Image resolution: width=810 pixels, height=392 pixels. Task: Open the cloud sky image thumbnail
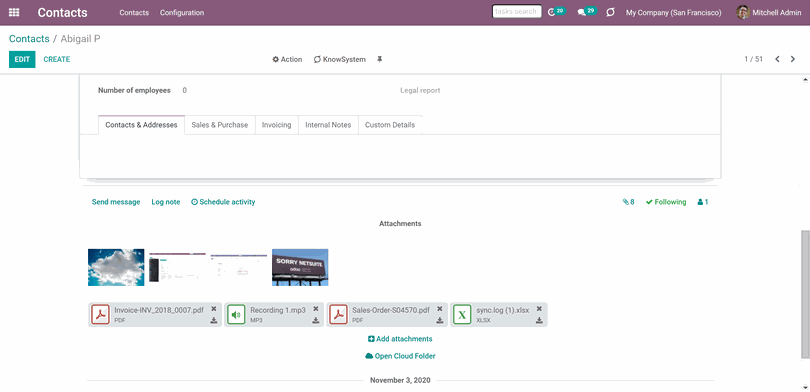116,267
